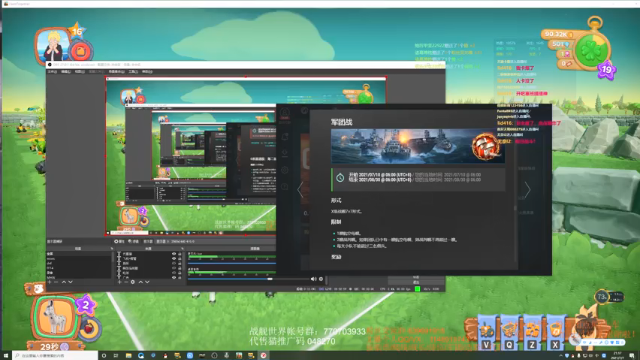Open the notifications bell in launcher sidebar

point(285,137)
